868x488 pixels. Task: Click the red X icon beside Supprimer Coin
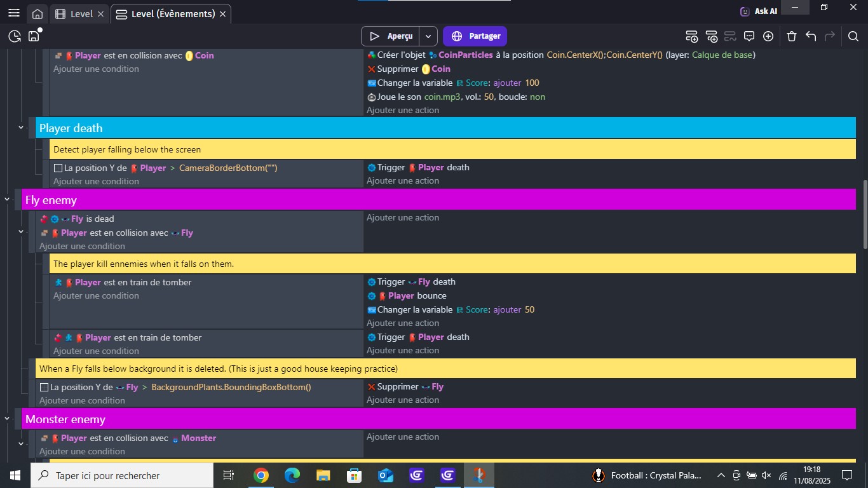[x=372, y=69]
